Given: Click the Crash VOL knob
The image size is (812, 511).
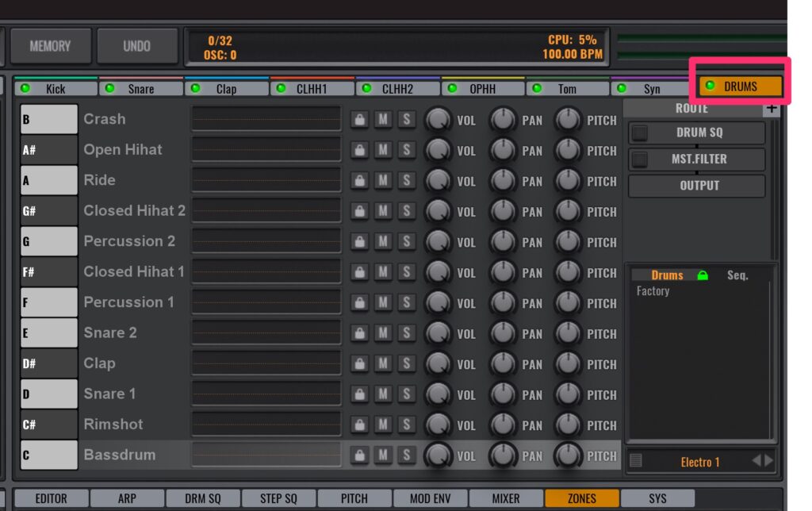Looking at the screenshot, I should pos(438,120).
